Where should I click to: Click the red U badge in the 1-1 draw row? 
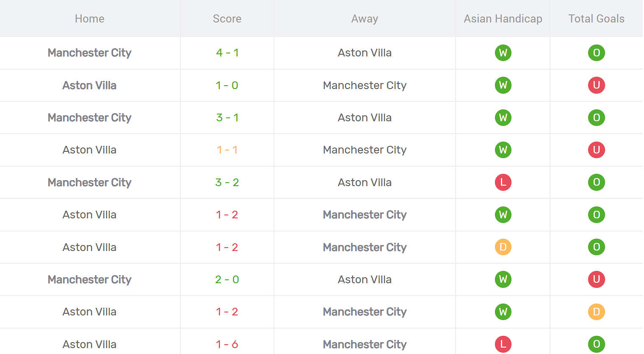(x=596, y=150)
